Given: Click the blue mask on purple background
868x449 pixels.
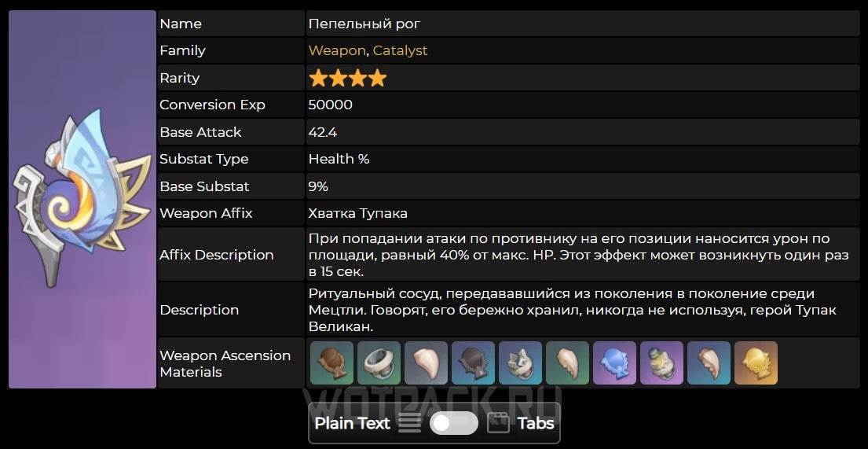Looking at the screenshot, I should 614,363.
